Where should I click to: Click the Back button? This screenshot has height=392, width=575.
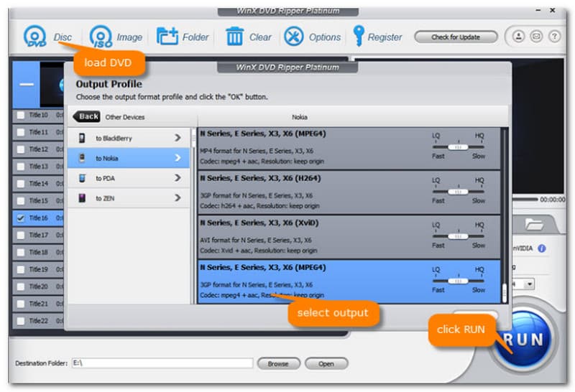point(87,117)
